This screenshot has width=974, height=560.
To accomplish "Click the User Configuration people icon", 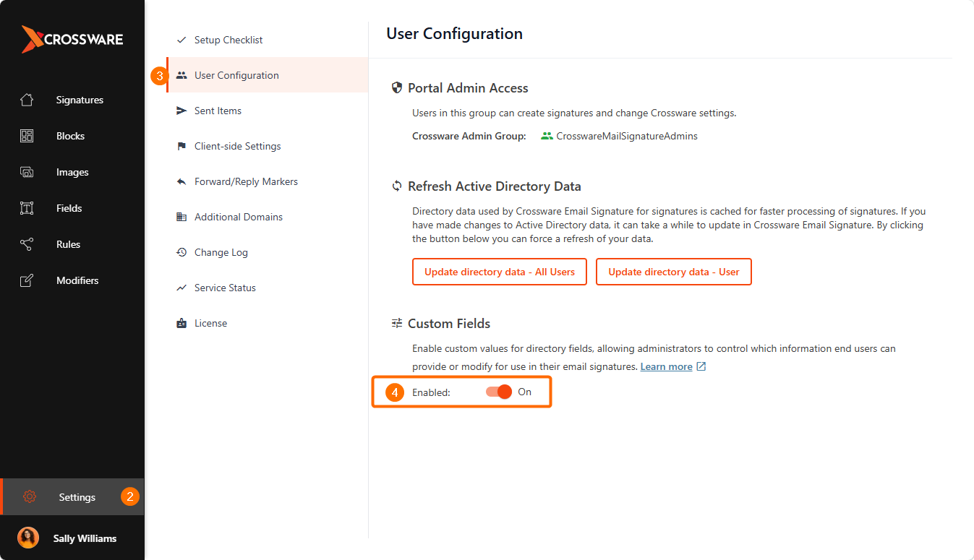I will (181, 75).
